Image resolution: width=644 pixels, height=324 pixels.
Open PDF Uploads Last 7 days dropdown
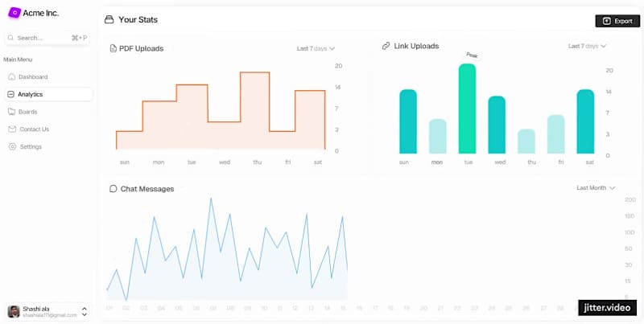pos(316,48)
